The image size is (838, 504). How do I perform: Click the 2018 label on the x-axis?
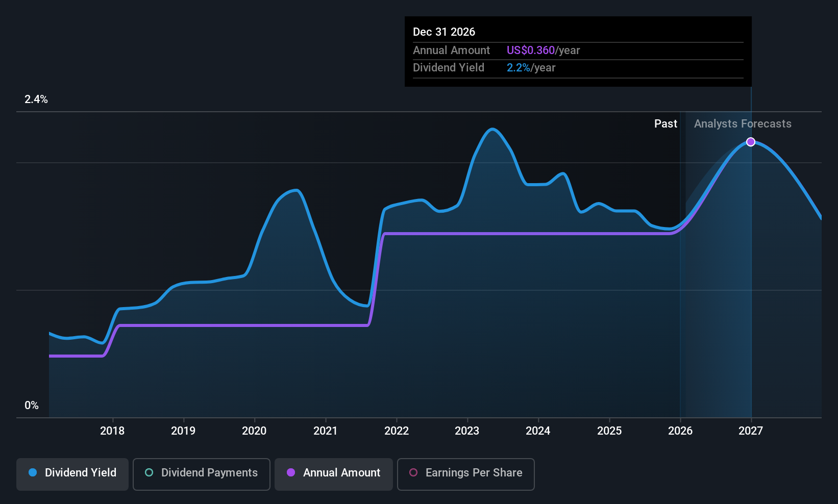[x=112, y=431]
